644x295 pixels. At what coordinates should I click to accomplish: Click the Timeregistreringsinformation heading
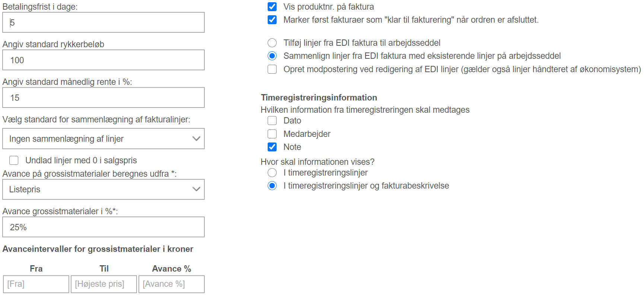tap(319, 97)
